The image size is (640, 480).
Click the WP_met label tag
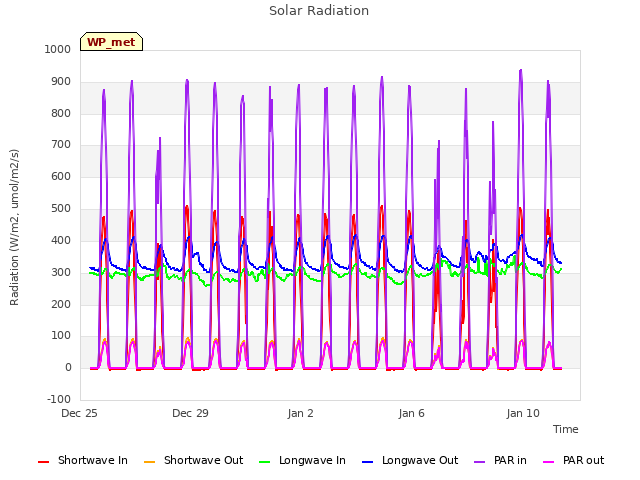111,42
